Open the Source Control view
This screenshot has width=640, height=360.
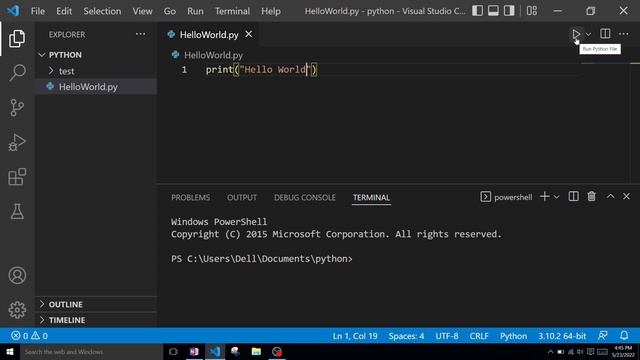point(17,108)
